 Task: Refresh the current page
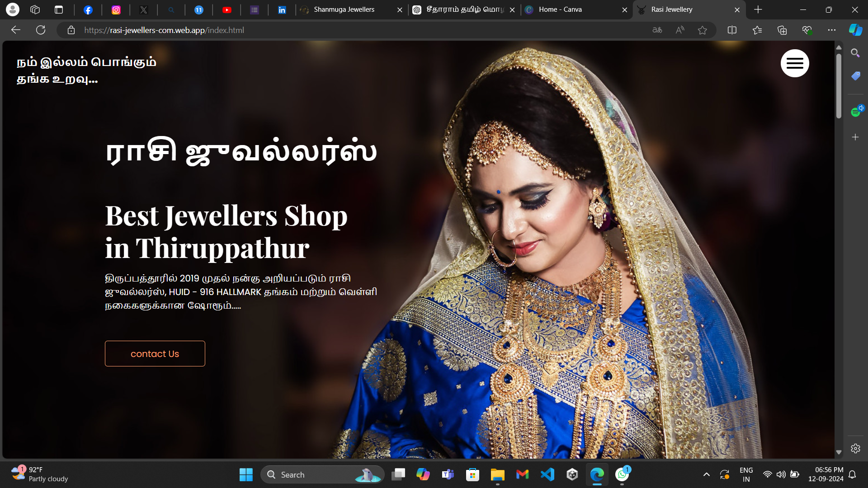click(41, 30)
